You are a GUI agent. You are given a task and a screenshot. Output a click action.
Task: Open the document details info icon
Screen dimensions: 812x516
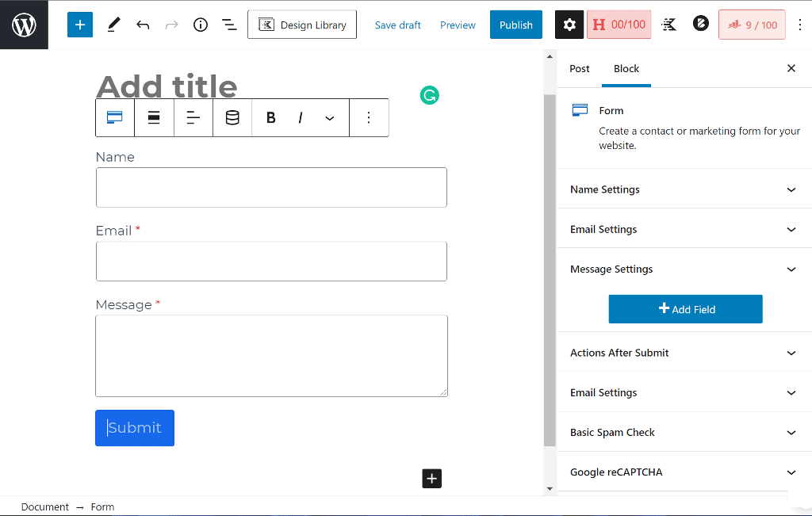[x=201, y=25]
